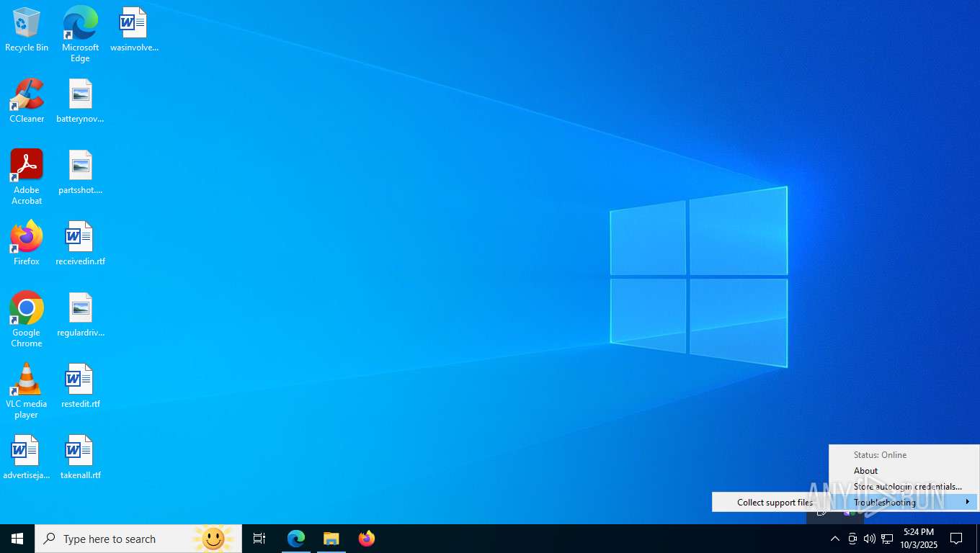Open the clock showing 5:24 PM

918,539
